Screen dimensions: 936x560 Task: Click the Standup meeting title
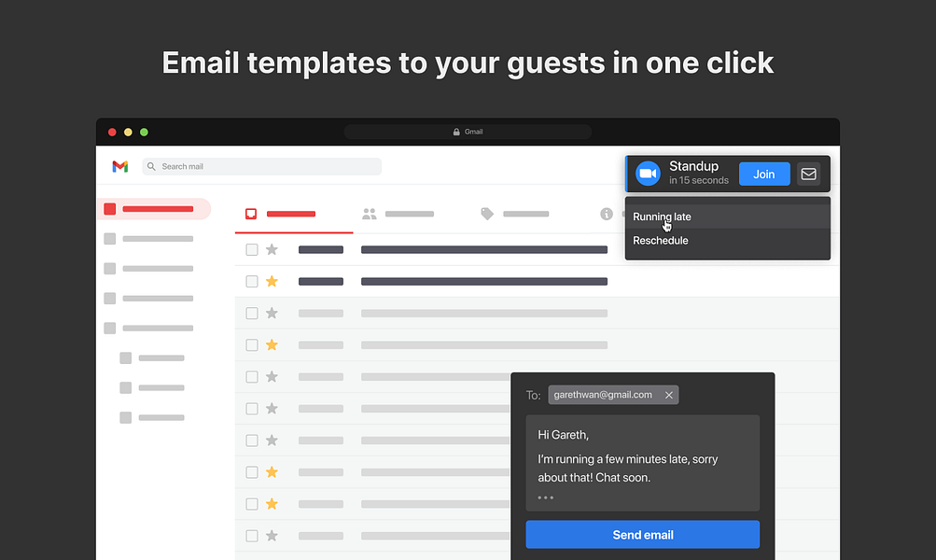click(x=693, y=166)
